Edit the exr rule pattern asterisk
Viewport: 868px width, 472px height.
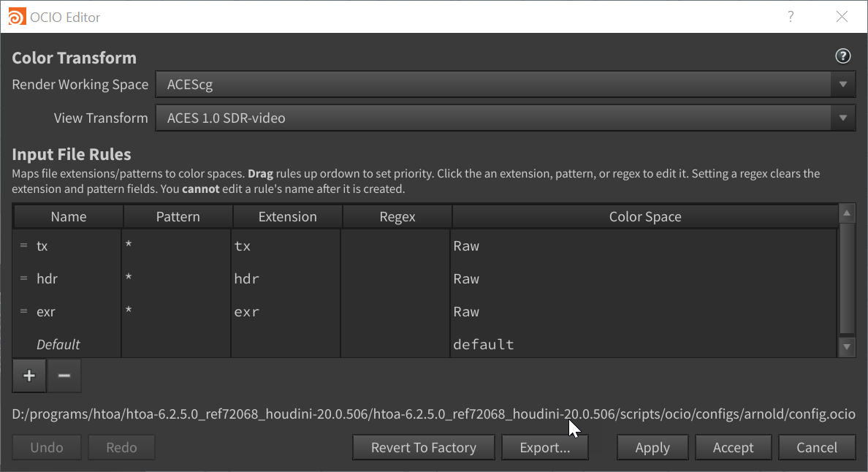coord(129,309)
